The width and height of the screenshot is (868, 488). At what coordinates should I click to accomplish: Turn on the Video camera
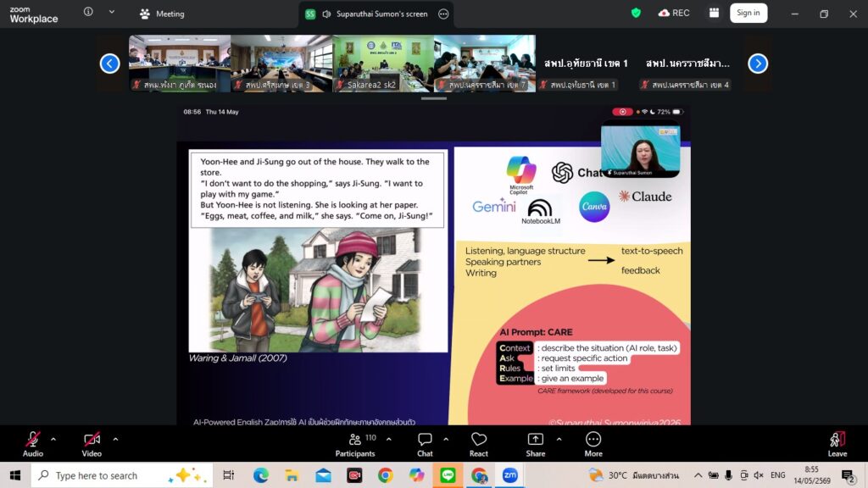tap(92, 444)
